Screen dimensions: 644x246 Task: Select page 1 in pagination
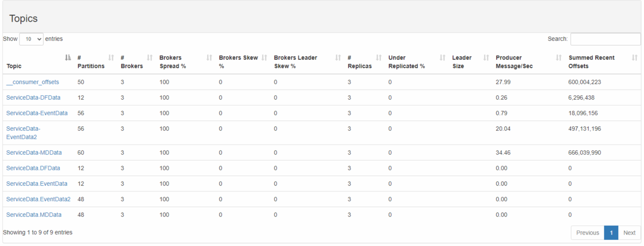[611, 233]
